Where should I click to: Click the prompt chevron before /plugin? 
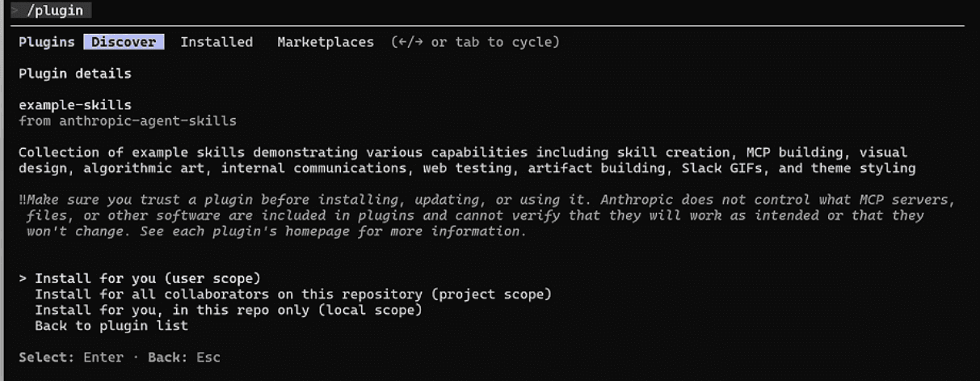tap(15, 11)
